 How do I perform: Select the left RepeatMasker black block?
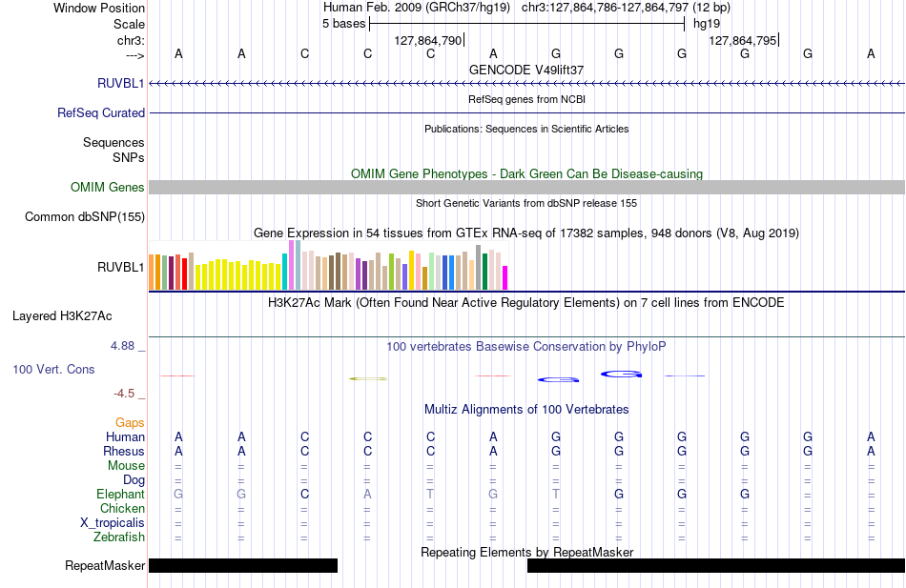click(243, 565)
